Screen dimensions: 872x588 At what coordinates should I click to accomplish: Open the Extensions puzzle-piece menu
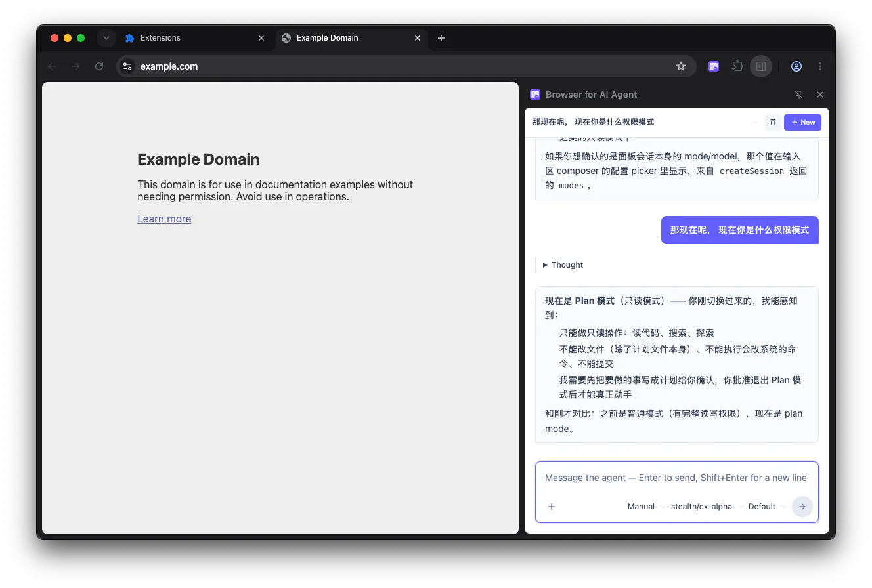click(x=737, y=66)
